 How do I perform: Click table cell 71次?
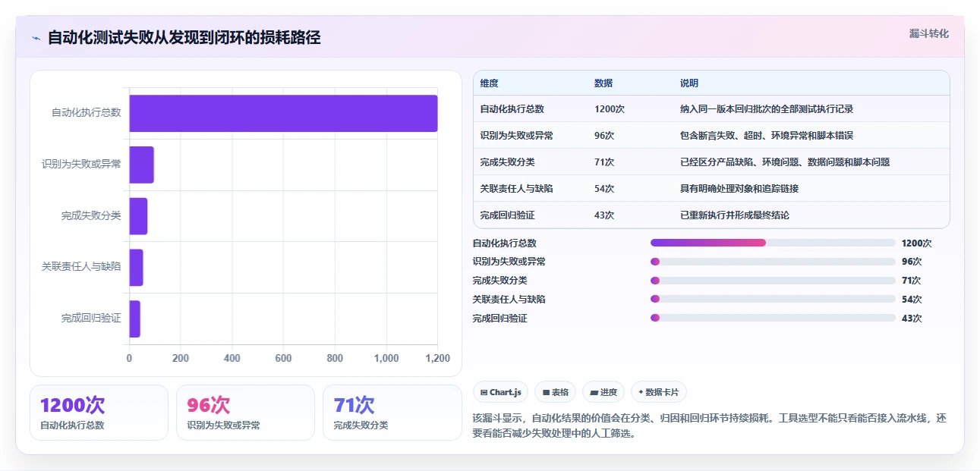click(x=604, y=162)
